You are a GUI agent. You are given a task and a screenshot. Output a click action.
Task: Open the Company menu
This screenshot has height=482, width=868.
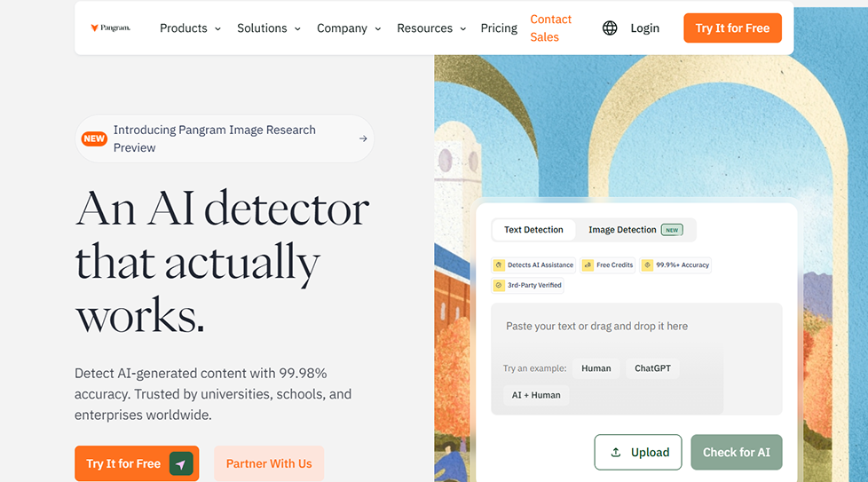click(349, 28)
